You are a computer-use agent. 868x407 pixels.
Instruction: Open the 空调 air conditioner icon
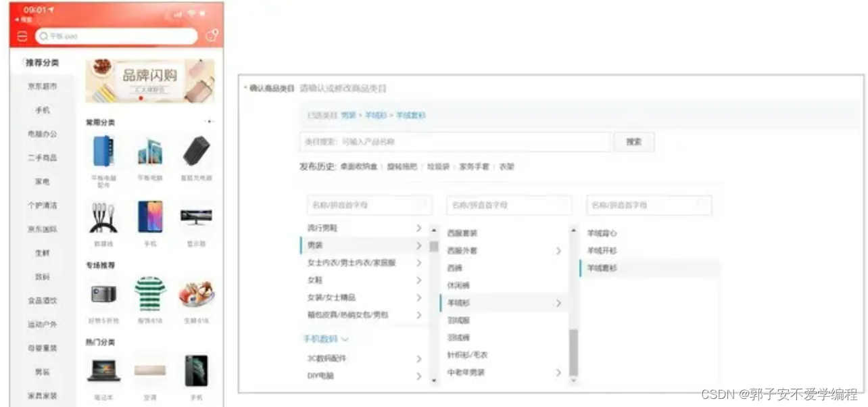tap(150, 370)
